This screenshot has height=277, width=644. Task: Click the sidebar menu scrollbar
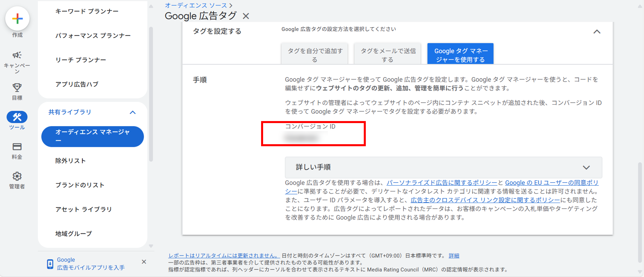(x=151, y=94)
